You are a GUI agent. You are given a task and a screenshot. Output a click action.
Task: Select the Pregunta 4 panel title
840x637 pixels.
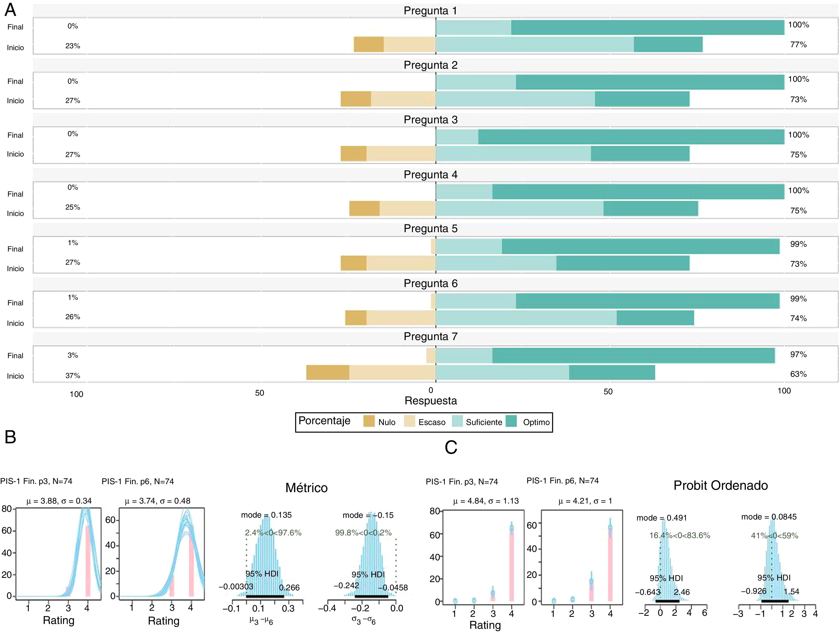click(x=430, y=175)
